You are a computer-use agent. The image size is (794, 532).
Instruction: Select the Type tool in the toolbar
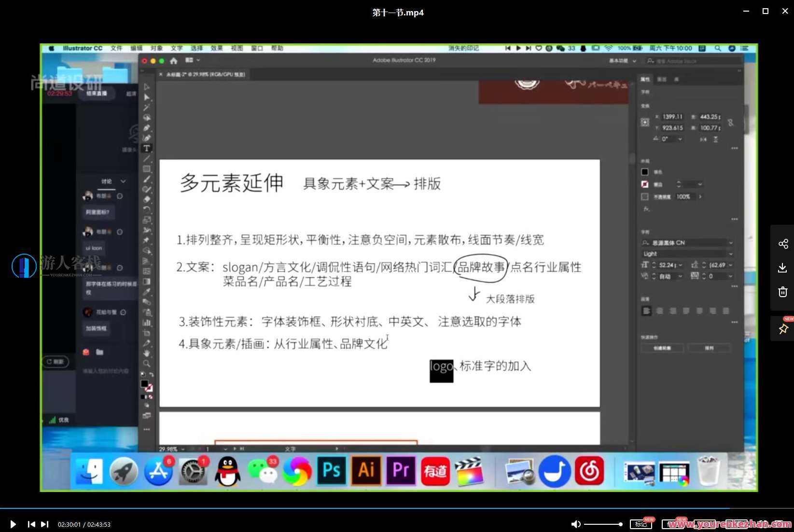pos(147,149)
